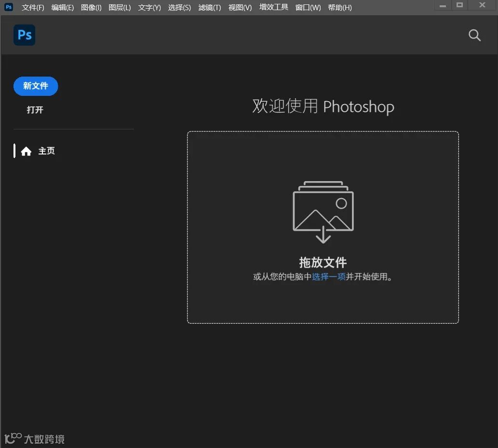Maximize the Photoshop window

coord(459,5)
